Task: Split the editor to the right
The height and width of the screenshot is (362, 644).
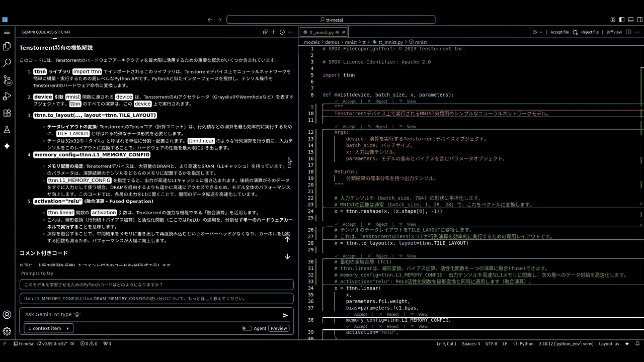Action: 628,32
